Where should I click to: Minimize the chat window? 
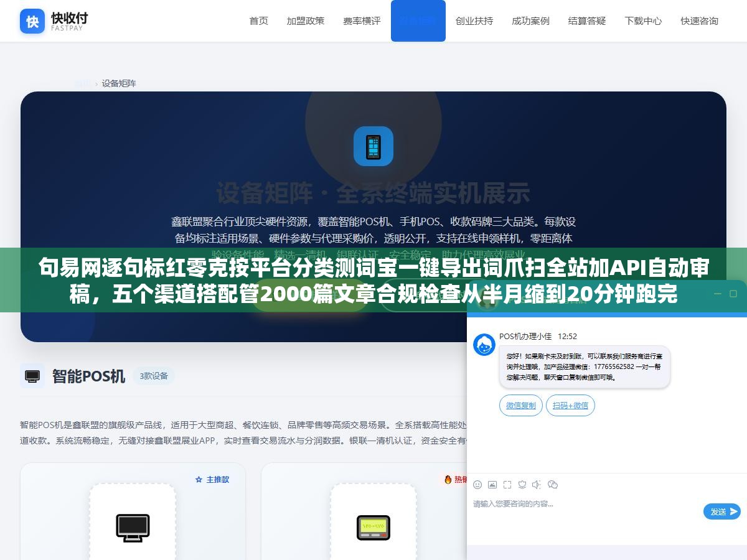(718, 294)
